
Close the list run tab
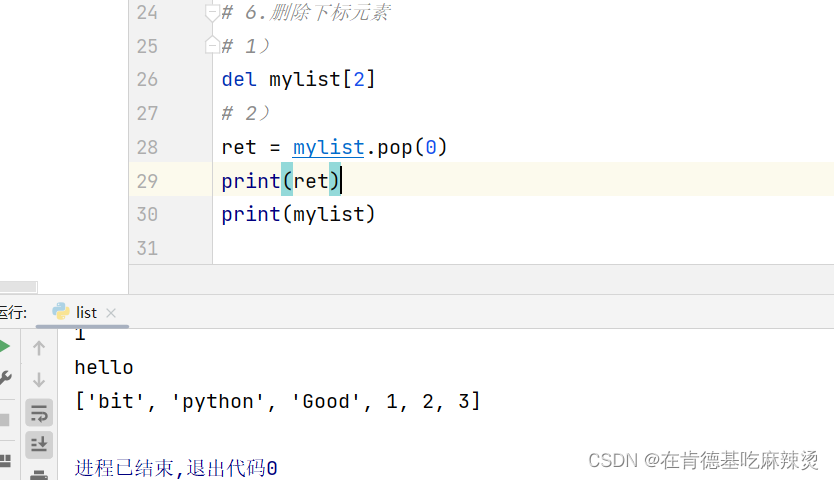pos(111,313)
